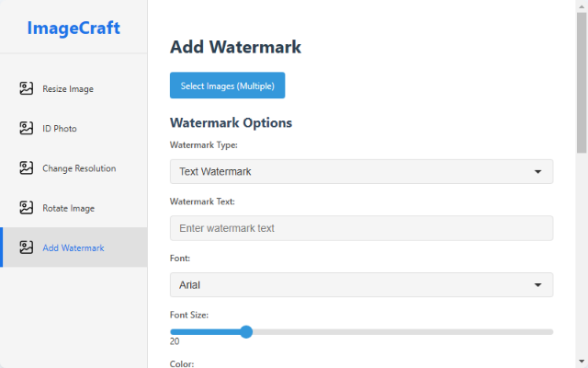
Task: Click the arrow of the Text Watermark dropdown
Action: click(538, 172)
